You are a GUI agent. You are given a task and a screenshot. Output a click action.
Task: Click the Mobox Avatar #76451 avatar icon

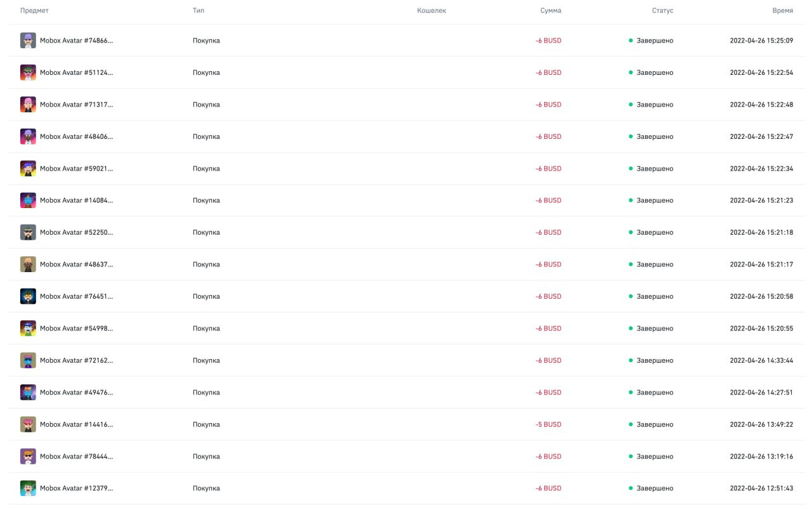coord(28,296)
